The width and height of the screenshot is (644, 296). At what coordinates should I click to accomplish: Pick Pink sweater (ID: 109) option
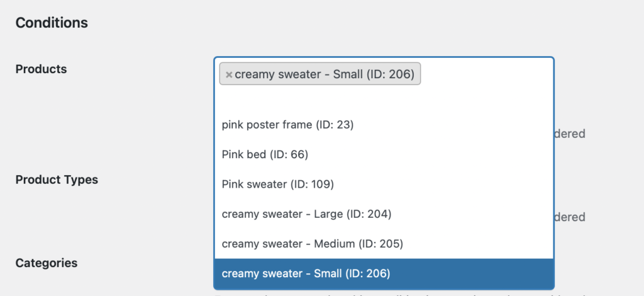click(277, 185)
